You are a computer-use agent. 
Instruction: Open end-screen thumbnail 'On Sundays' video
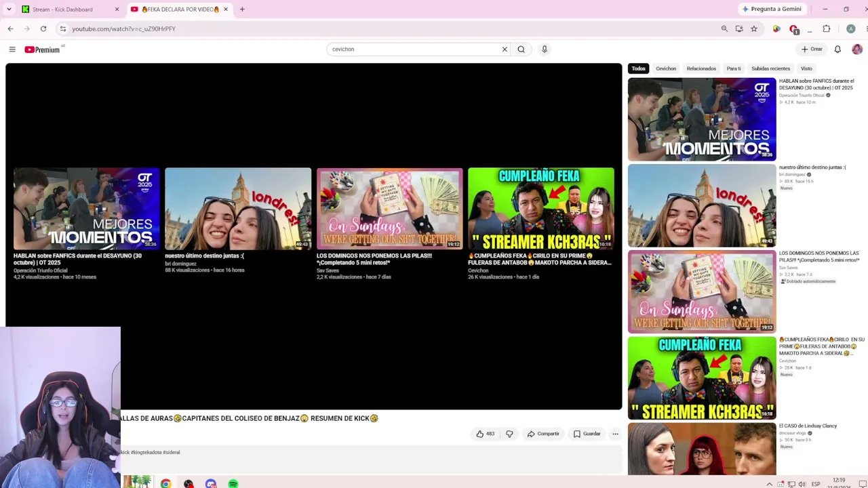click(390, 209)
